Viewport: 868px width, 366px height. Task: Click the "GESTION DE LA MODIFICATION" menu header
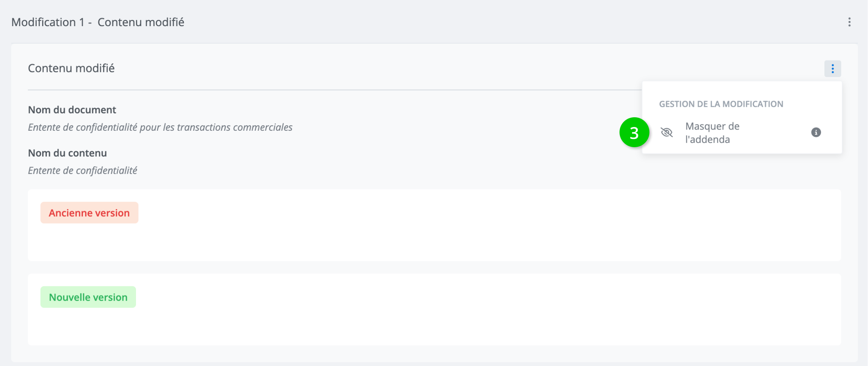(721, 104)
